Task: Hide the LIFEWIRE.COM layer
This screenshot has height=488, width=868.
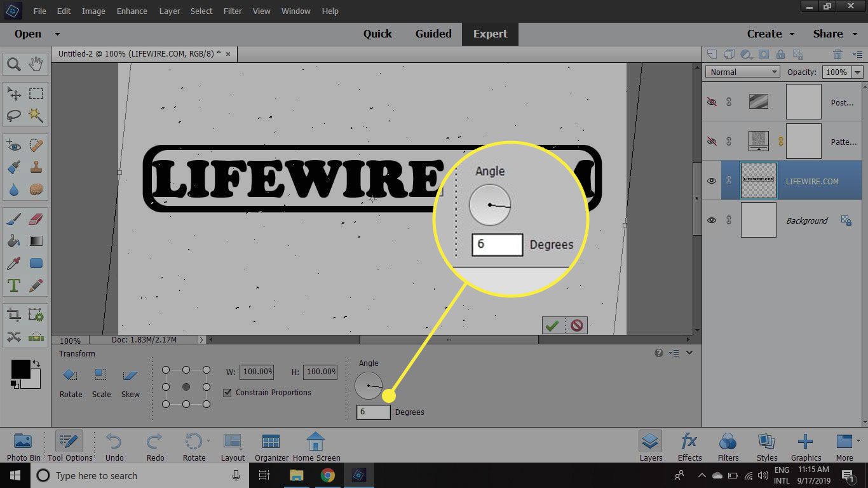Action: tap(712, 181)
